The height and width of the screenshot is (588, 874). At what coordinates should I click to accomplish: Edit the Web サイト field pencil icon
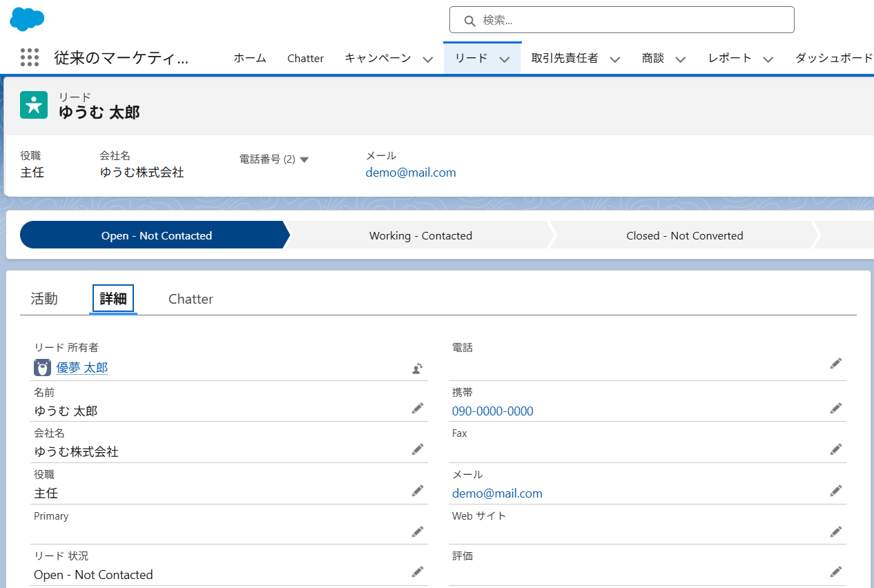pyautogui.click(x=836, y=531)
